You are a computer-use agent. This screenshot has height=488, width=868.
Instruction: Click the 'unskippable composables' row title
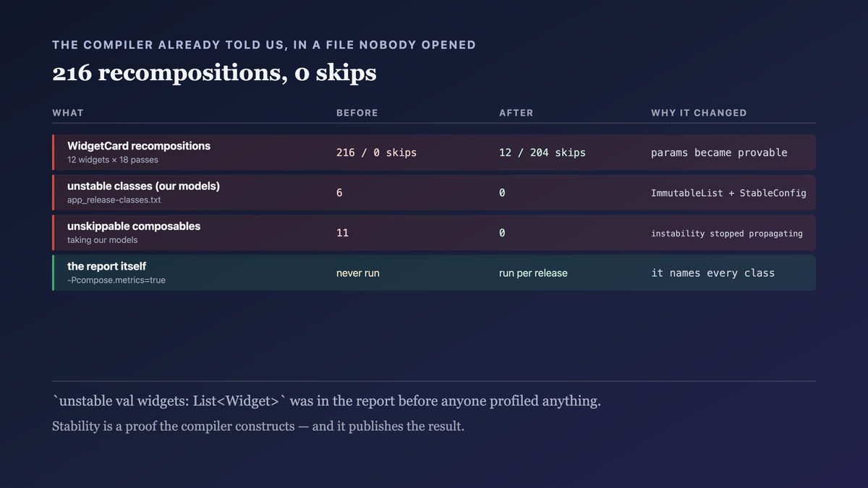(x=134, y=226)
